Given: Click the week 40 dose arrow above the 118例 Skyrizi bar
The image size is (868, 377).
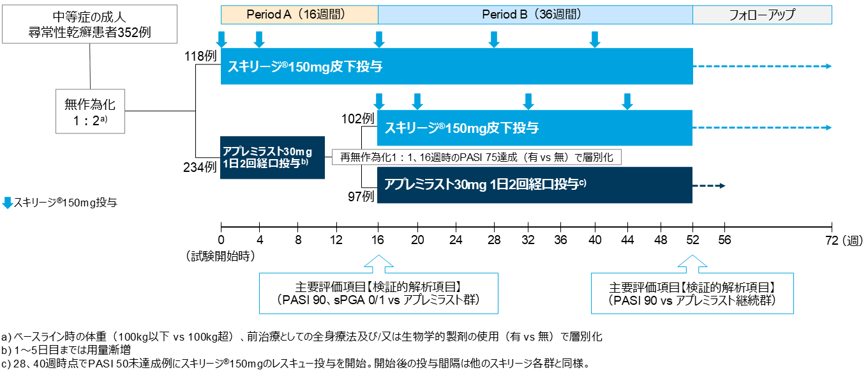Looking at the screenshot, I should click(x=595, y=39).
